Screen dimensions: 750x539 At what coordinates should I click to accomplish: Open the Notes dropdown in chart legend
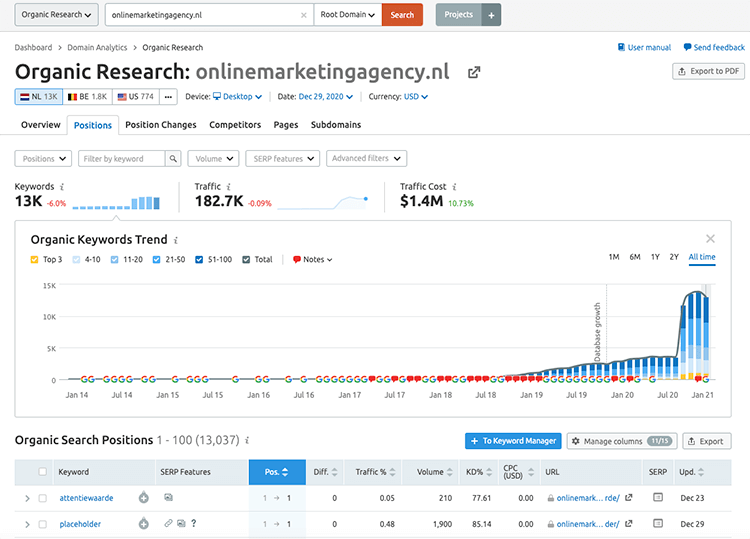[x=313, y=260]
